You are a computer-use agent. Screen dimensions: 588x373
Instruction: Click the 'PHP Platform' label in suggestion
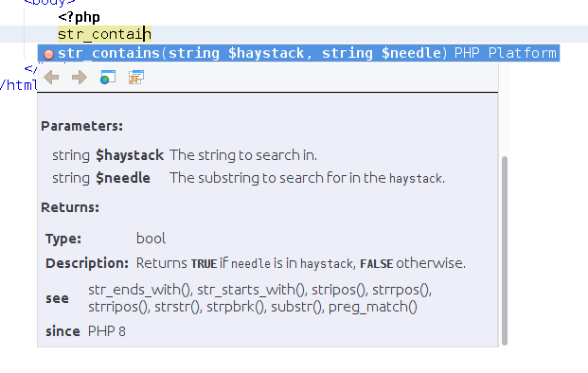point(505,53)
